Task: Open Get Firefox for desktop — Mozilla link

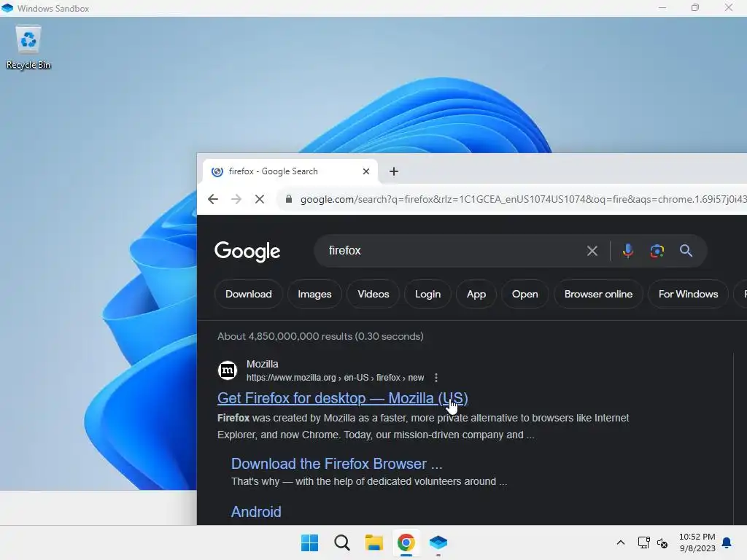Action: [343, 398]
